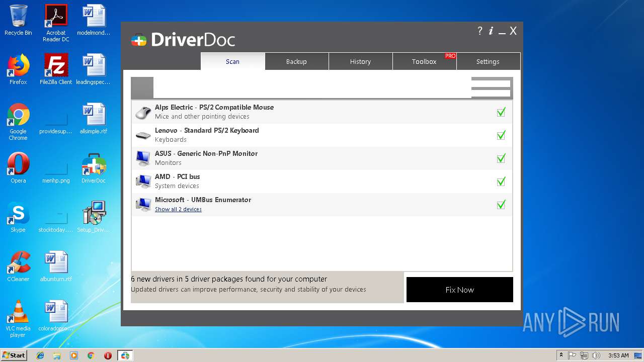
Task: Open FileZilla Client shortcut
Action: [56, 69]
